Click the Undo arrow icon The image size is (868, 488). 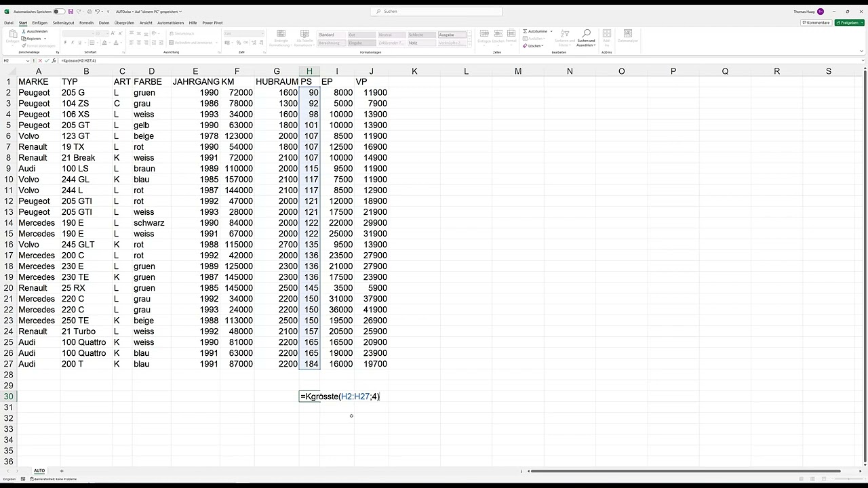pyautogui.click(x=98, y=12)
